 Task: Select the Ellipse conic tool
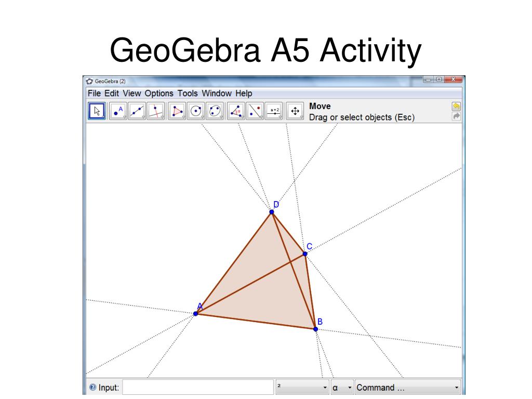tap(215, 111)
